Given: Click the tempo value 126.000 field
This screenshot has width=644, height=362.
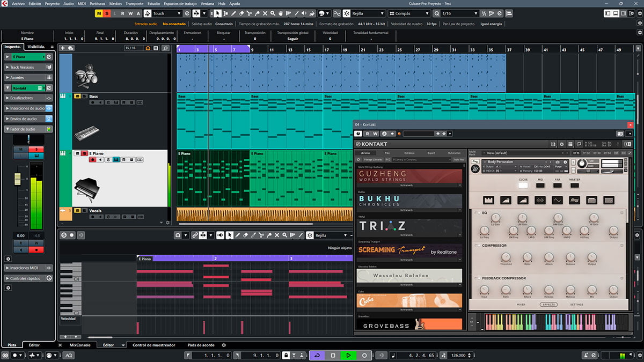Looking at the screenshot, I should click(458, 356).
